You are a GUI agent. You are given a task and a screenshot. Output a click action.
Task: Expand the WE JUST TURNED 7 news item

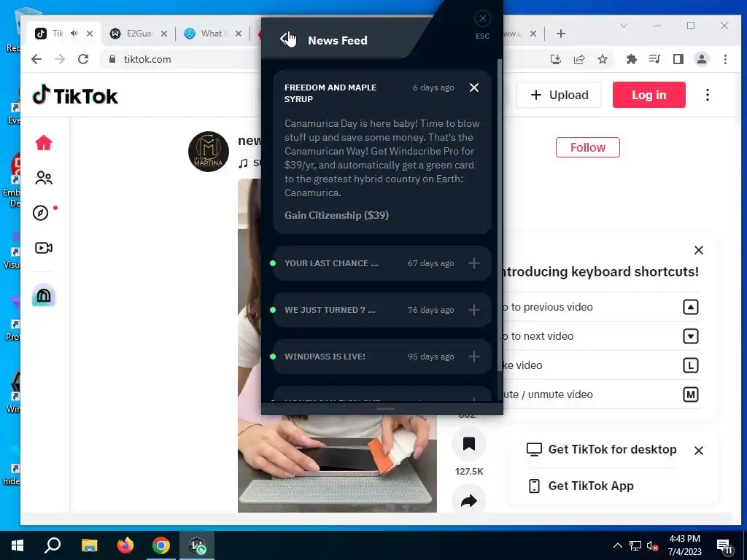(x=473, y=310)
